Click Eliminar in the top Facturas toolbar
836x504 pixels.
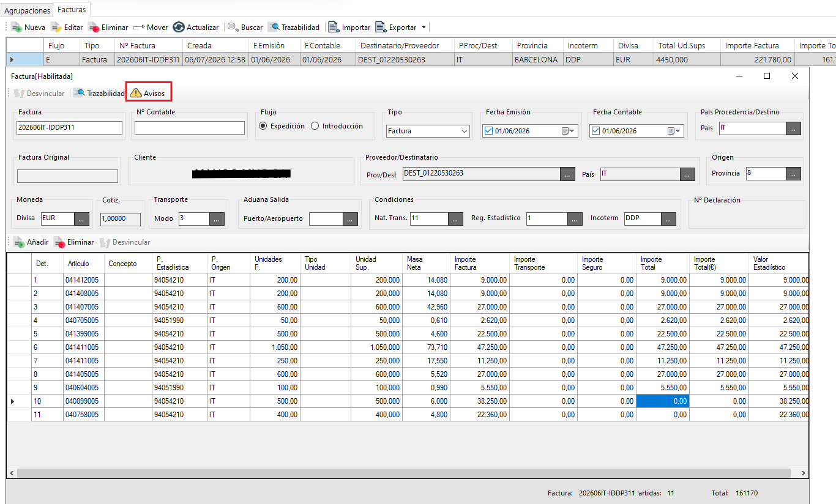[108, 28]
